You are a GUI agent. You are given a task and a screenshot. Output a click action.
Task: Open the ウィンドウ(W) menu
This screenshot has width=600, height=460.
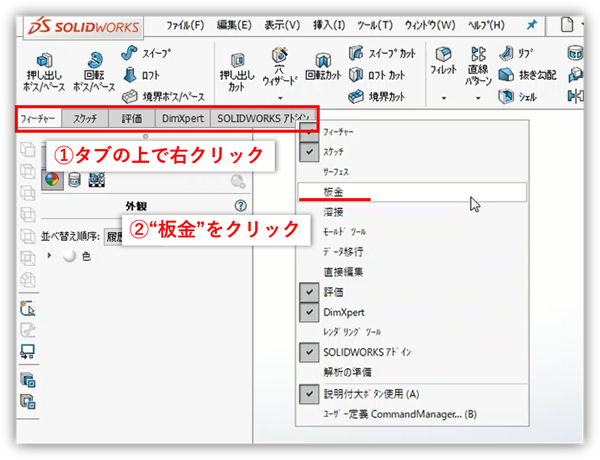[430, 26]
